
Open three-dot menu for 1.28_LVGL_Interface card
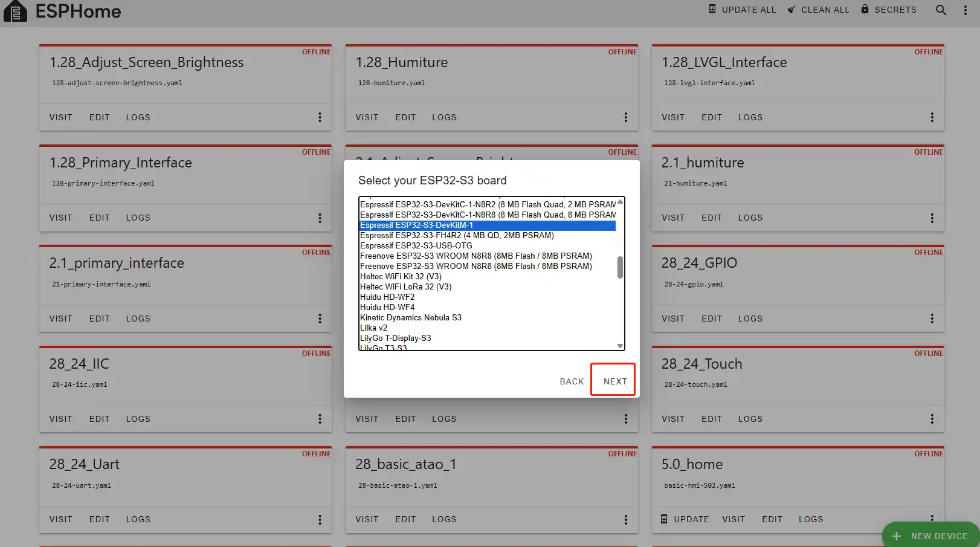[x=932, y=117]
